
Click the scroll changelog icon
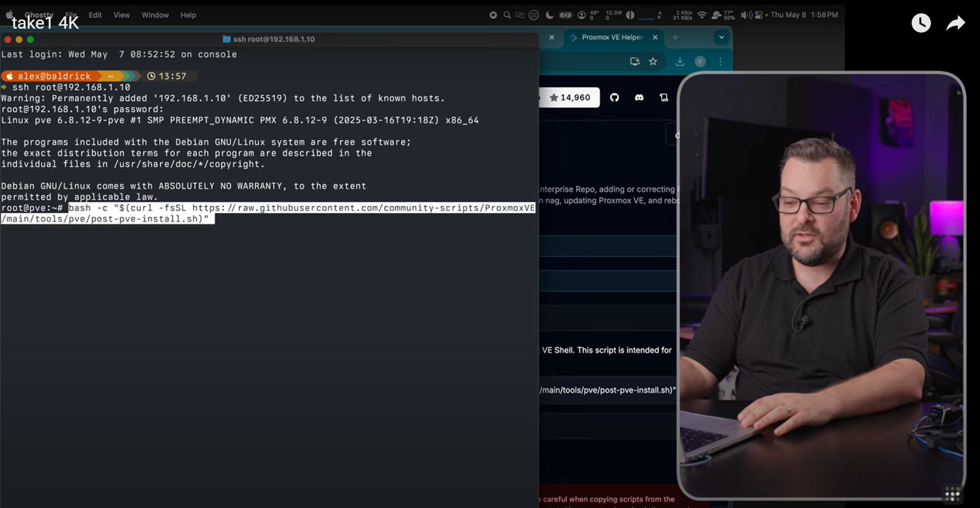click(664, 98)
